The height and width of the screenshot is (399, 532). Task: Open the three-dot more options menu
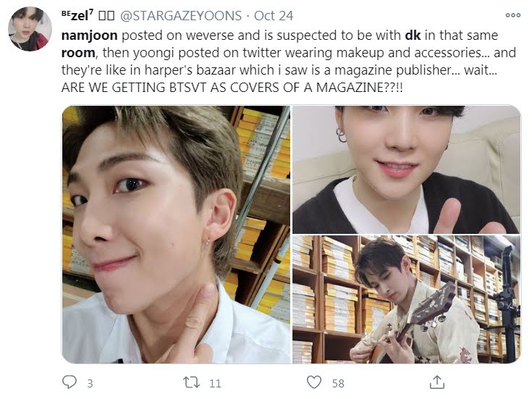click(x=512, y=15)
